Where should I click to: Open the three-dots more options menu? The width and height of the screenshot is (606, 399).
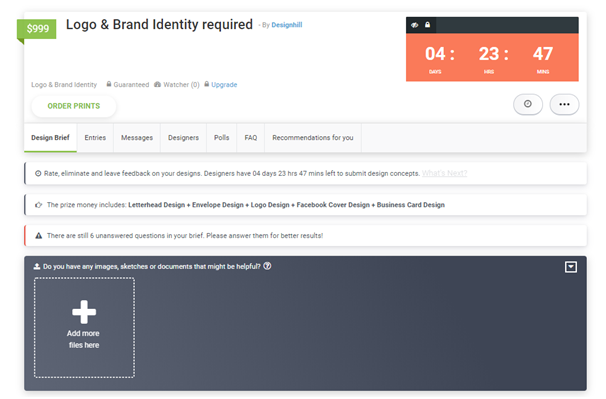tap(564, 104)
